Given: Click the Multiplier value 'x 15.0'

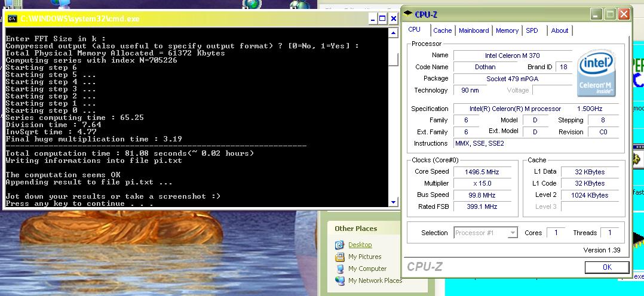Looking at the screenshot, I should [x=482, y=184].
